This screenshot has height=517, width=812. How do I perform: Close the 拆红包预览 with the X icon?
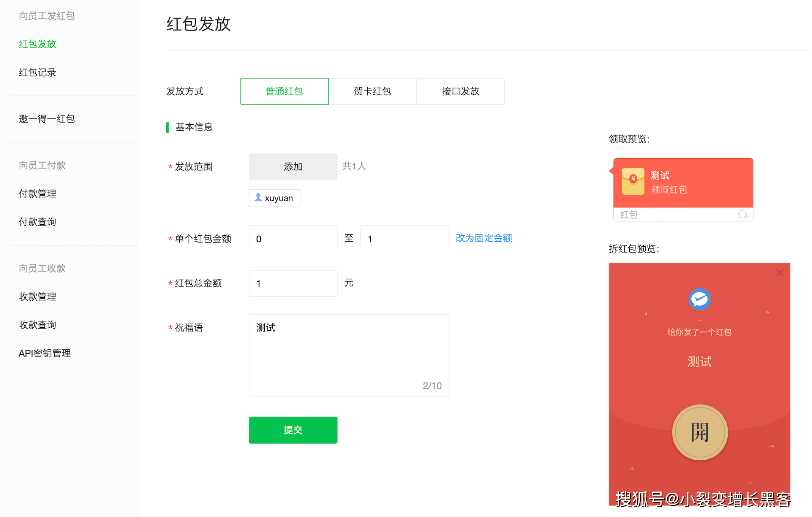pos(780,273)
